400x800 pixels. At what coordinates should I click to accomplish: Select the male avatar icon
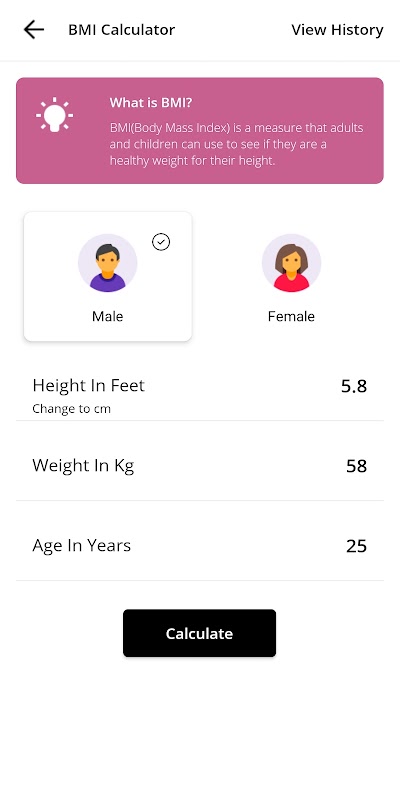108,263
